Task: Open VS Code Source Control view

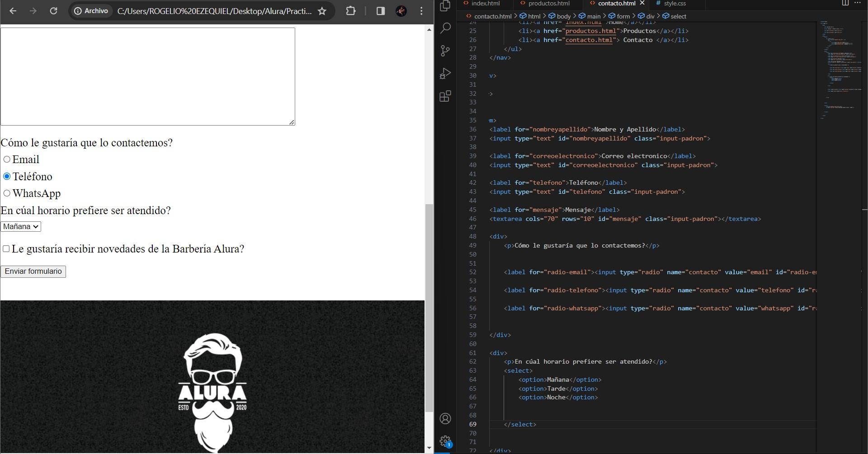Action: pyautogui.click(x=445, y=51)
